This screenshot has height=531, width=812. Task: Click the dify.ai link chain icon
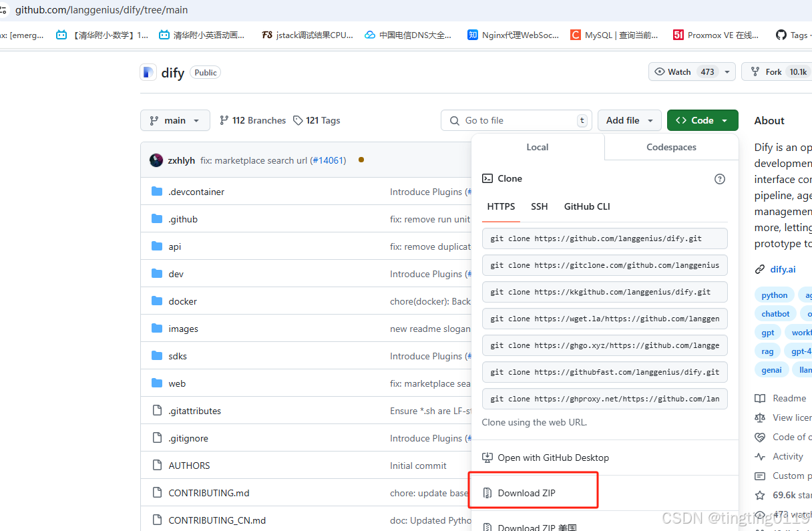coord(760,270)
